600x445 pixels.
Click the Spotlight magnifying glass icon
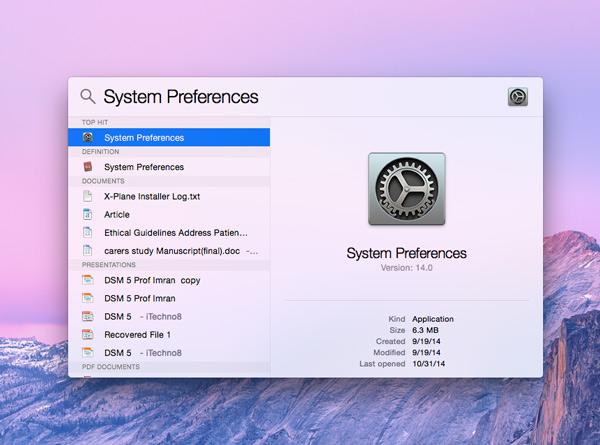(x=88, y=96)
